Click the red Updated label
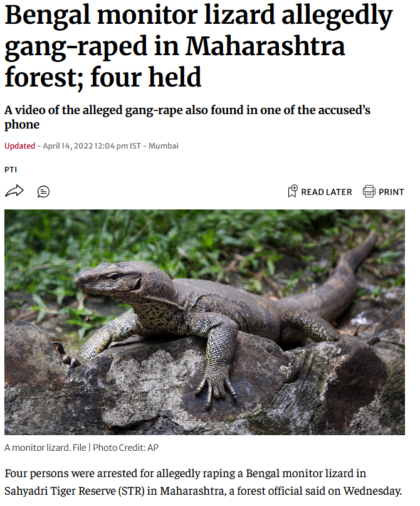The image size is (420, 506). pyautogui.click(x=19, y=146)
